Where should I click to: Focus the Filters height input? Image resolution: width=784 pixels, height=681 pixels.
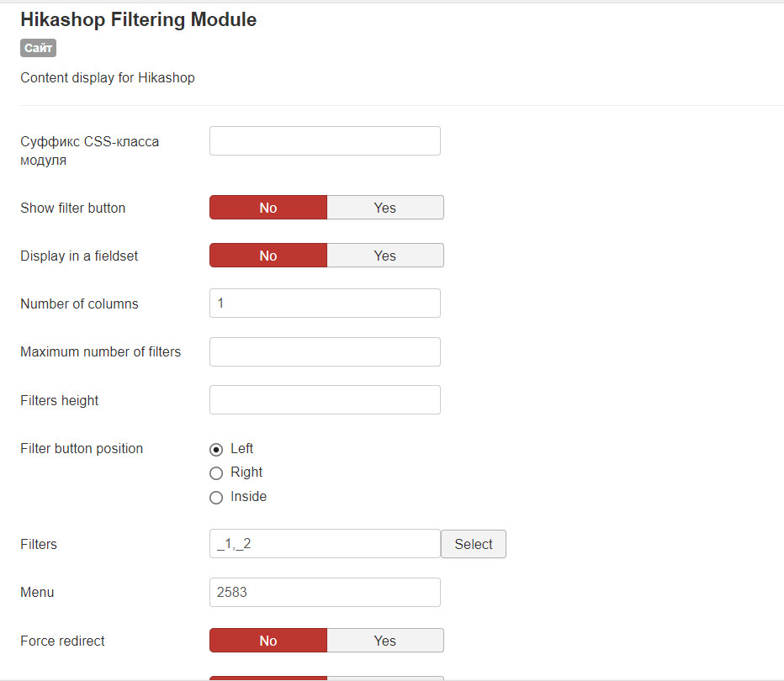point(325,400)
